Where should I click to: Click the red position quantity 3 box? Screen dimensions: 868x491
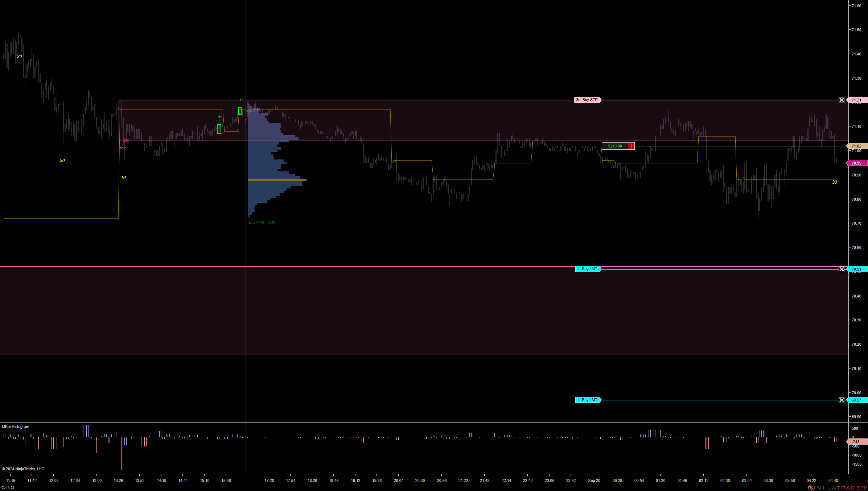[x=631, y=146]
